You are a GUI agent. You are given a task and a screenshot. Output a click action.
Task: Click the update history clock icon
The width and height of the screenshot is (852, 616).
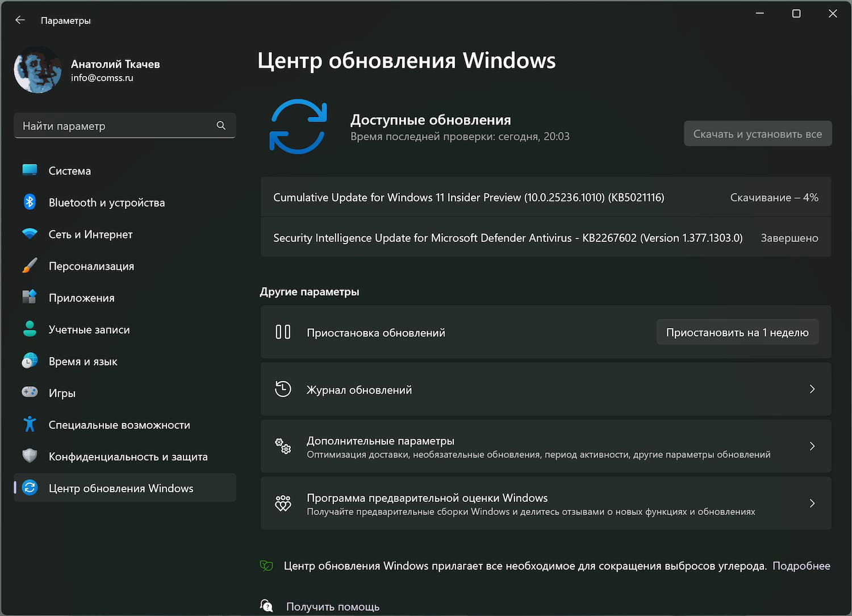click(283, 389)
